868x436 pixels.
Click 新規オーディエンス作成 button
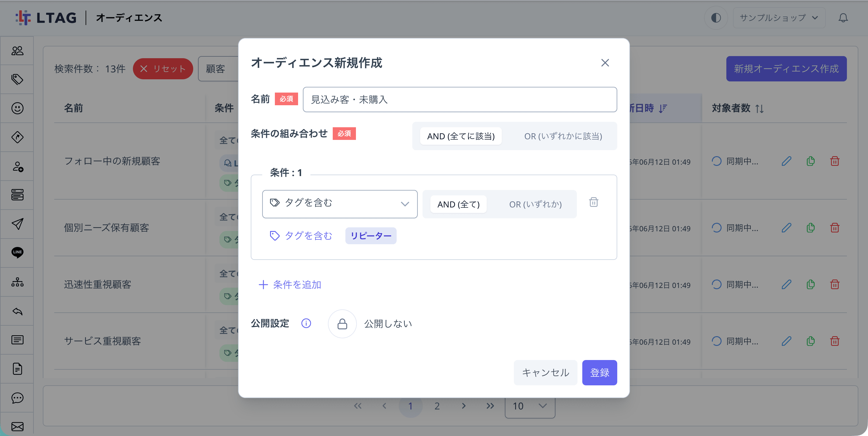tap(786, 69)
